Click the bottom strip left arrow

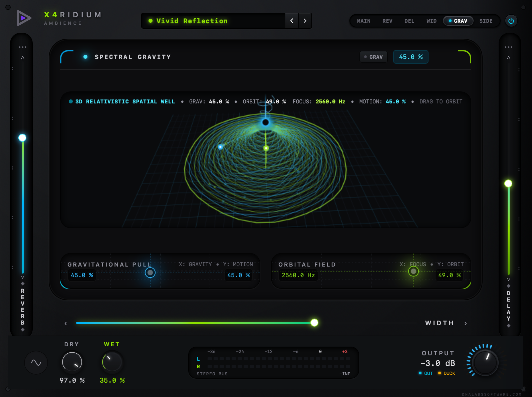(66, 323)
